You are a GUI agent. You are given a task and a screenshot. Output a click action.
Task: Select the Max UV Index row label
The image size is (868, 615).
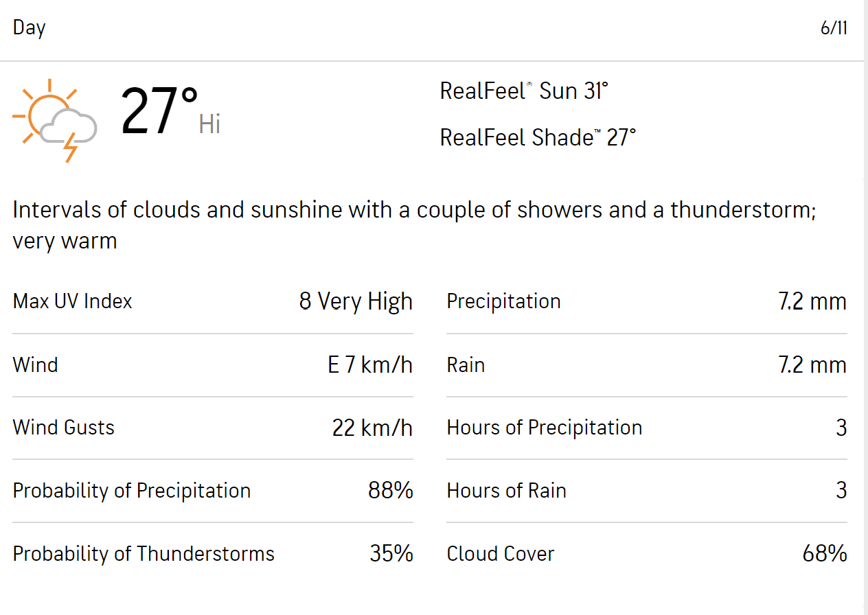click(x=72, y=301)
